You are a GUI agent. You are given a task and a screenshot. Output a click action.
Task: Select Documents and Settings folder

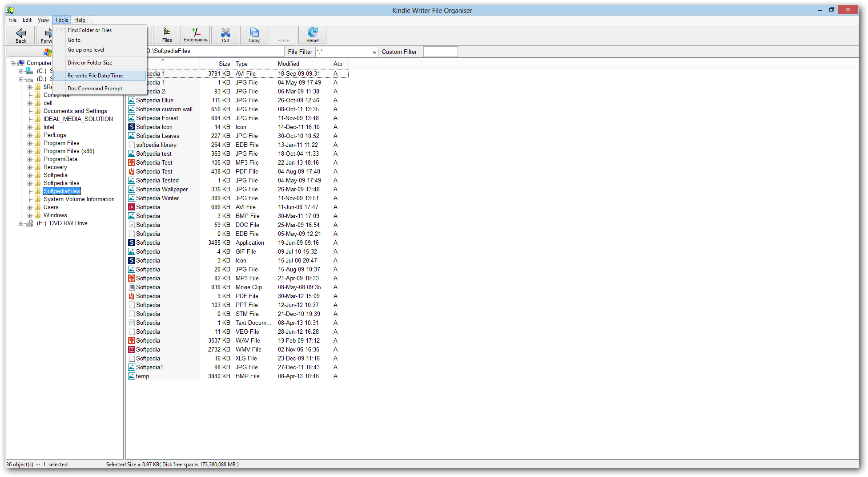click(x=75, y=111)
